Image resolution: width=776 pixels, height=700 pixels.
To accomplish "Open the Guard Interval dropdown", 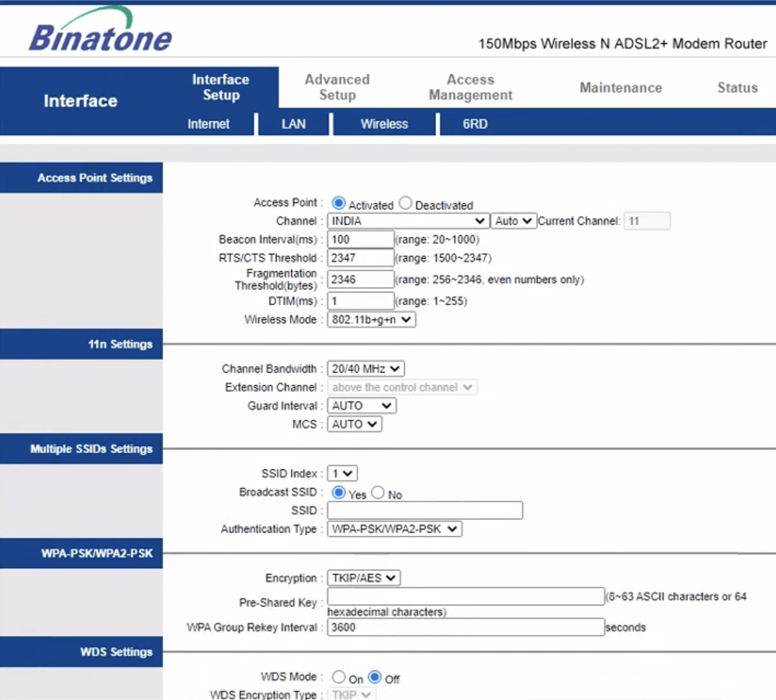I will [362, 406].
